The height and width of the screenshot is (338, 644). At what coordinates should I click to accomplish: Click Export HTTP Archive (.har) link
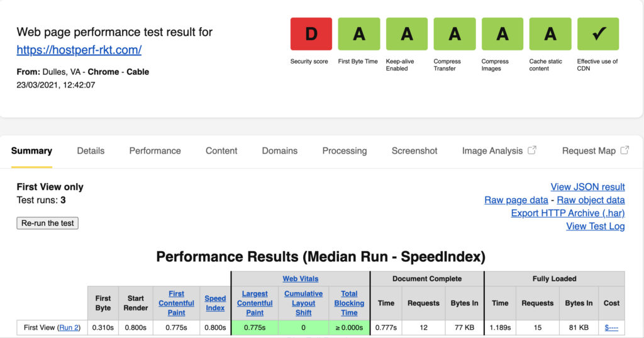click(x=568, y=213)
